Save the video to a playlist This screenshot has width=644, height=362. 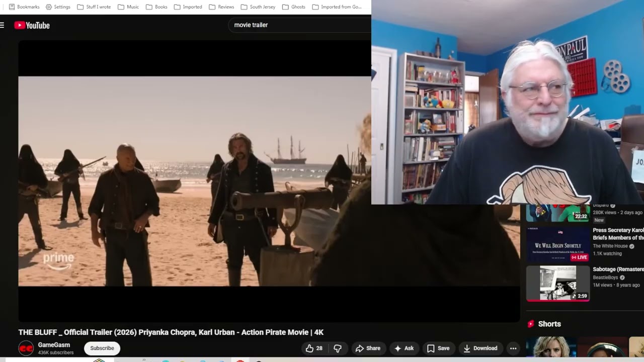(438, 348)
